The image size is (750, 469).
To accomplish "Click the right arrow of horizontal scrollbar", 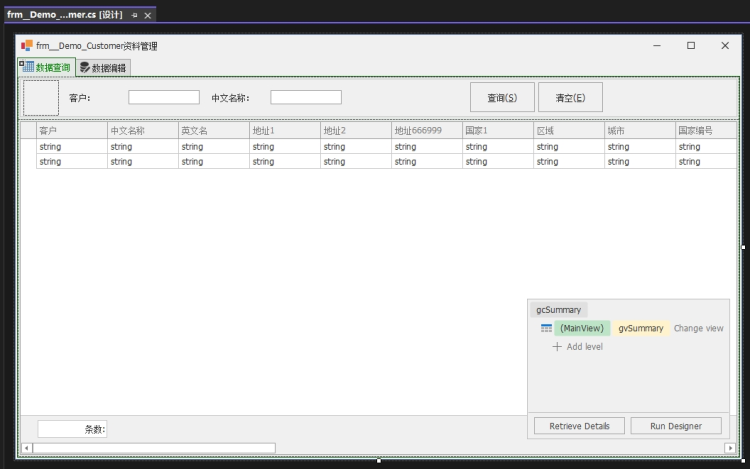I will [731, 447].
